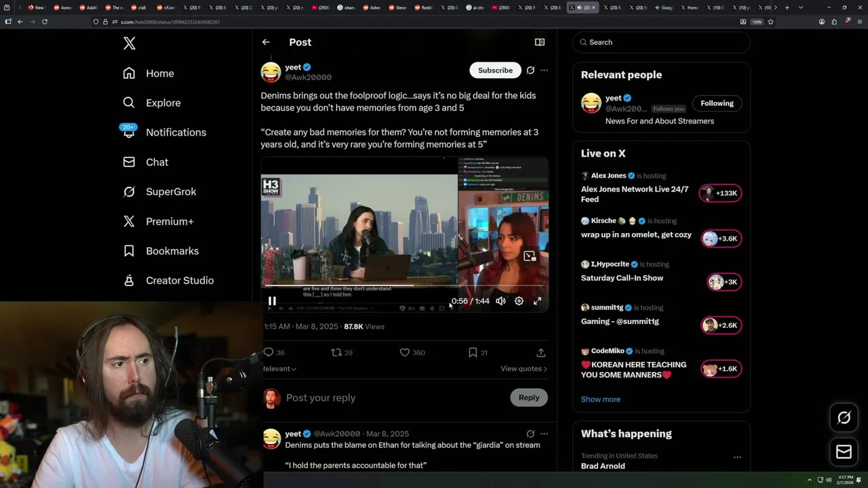The height and width of the screenshot is (488, 868).
Task: Expand the Relevant replies sort dropdown
Action: click(x=279, y=369)
